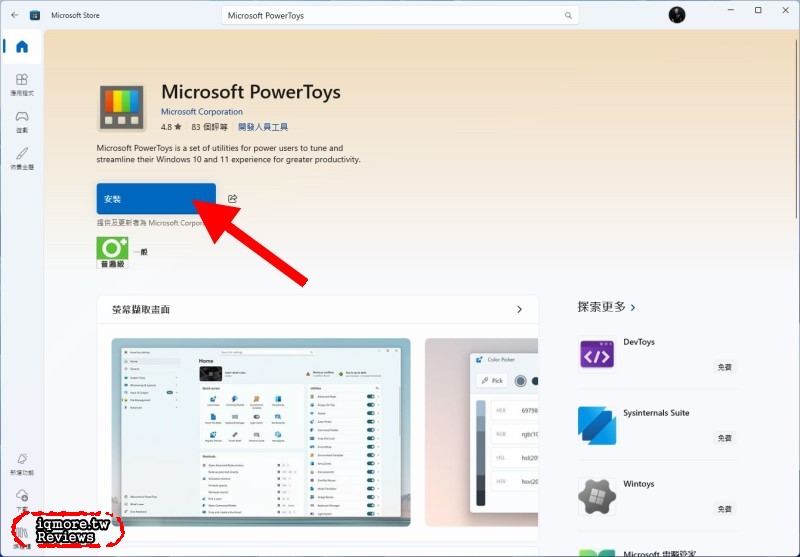Viewport: 800px width, 557px height.
Task: Open the PowerToys Home dashboard screenshot
Action: pos(261,432)
